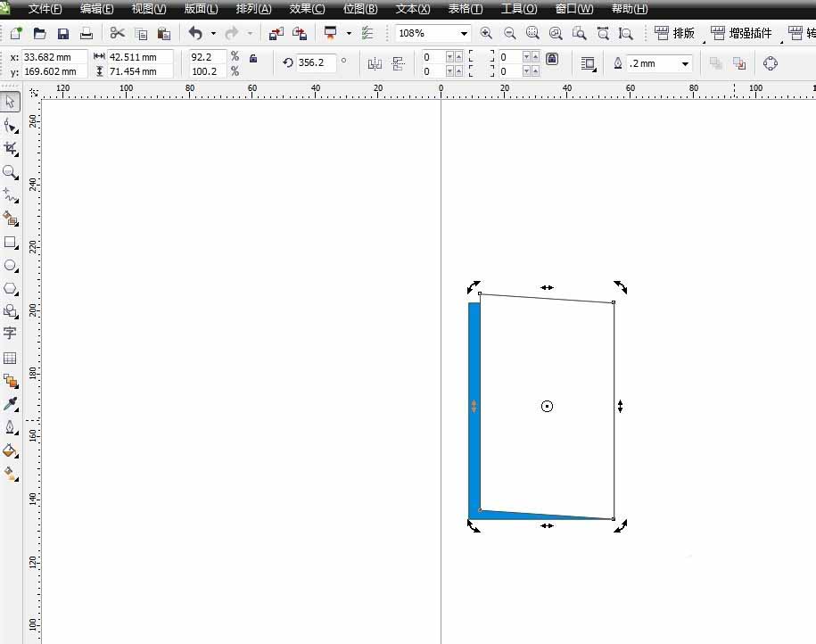Activate the Text (字) tool
The width and height of the screenshot is (816, 644).
pos(10,334)
